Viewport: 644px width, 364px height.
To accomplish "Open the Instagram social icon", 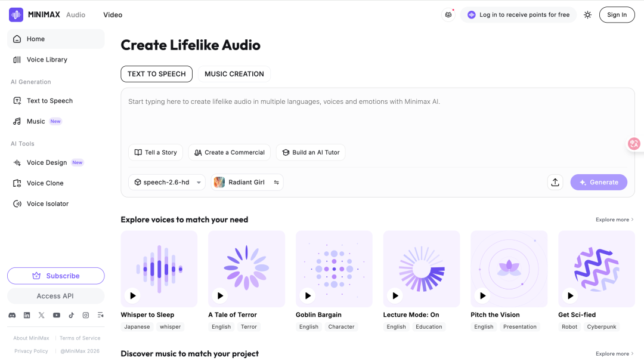I will point(86,315).
